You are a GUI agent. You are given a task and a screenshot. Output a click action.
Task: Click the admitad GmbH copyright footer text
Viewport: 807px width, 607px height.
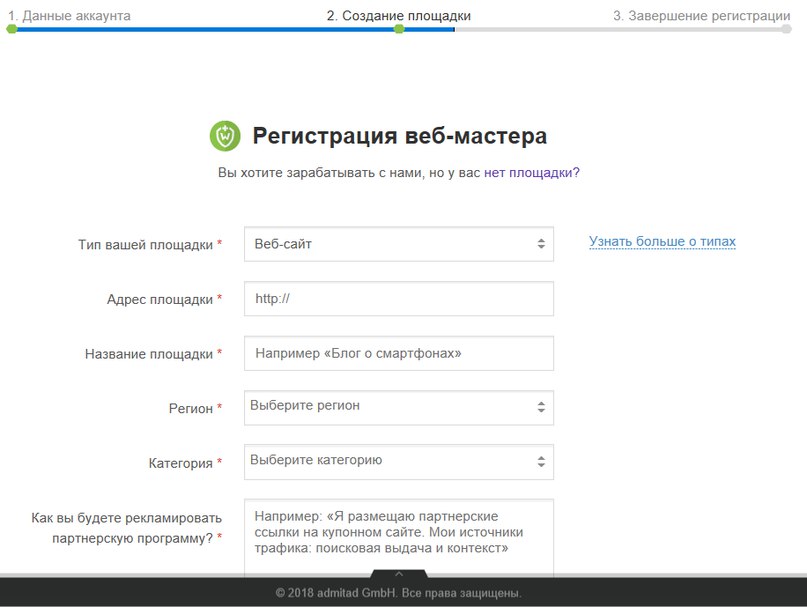tap(399, 593)
